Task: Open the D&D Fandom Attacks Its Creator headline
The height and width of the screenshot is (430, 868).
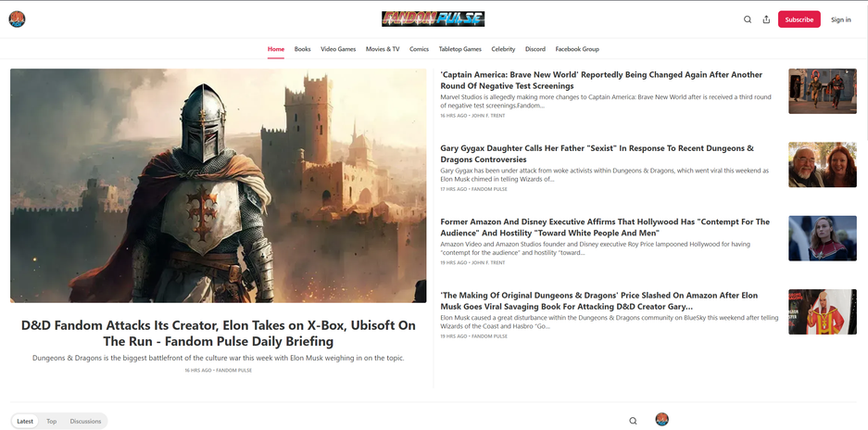Action: click(x=218, y=333)
